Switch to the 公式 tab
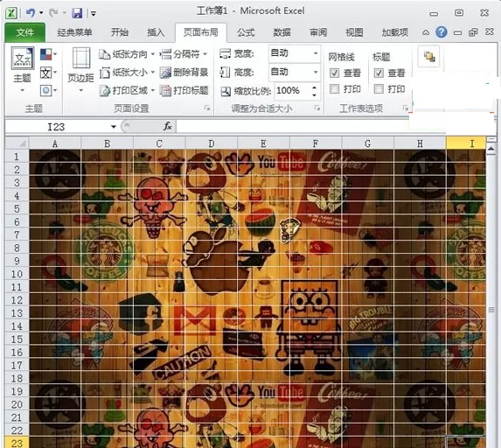 246,32
